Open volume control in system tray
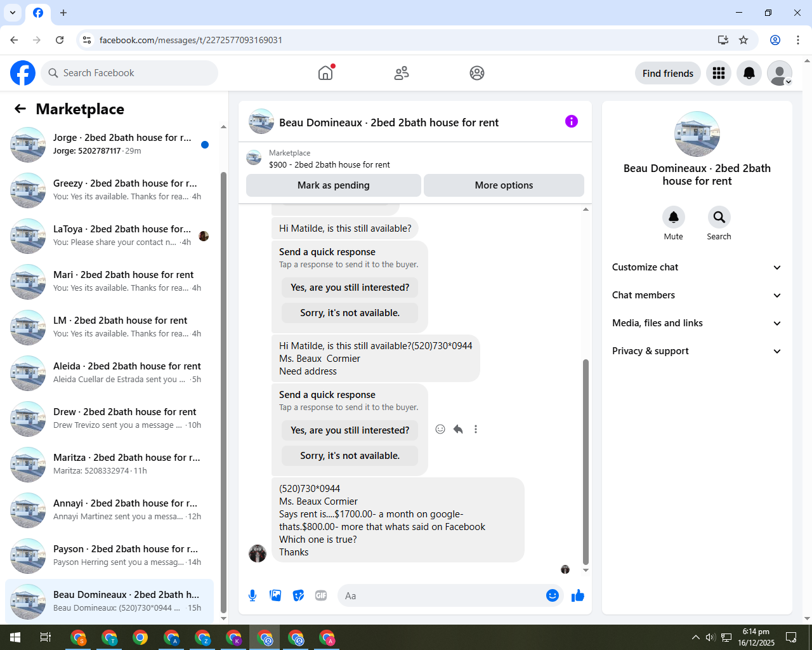812x650 pixels. (x=710, y=637)
